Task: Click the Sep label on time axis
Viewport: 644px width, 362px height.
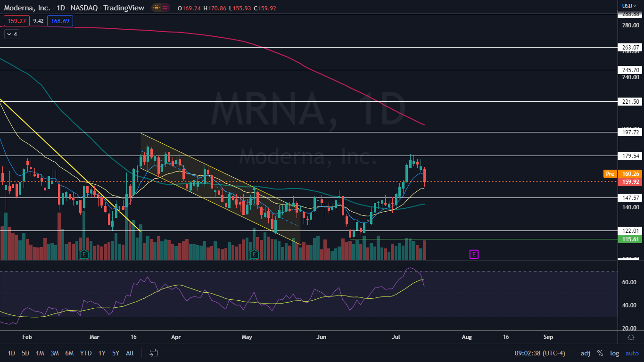Action: point(548,337)
